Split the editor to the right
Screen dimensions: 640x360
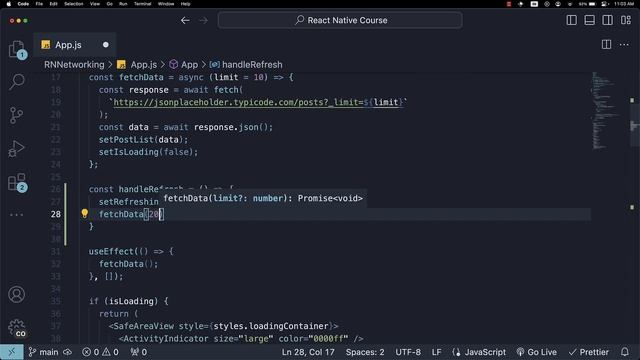click(607, 44)
